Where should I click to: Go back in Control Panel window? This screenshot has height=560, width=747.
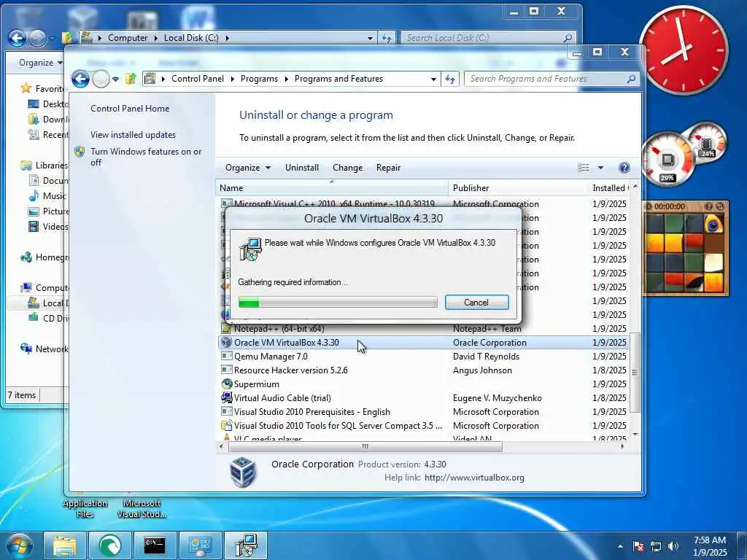tap(80, 79)
